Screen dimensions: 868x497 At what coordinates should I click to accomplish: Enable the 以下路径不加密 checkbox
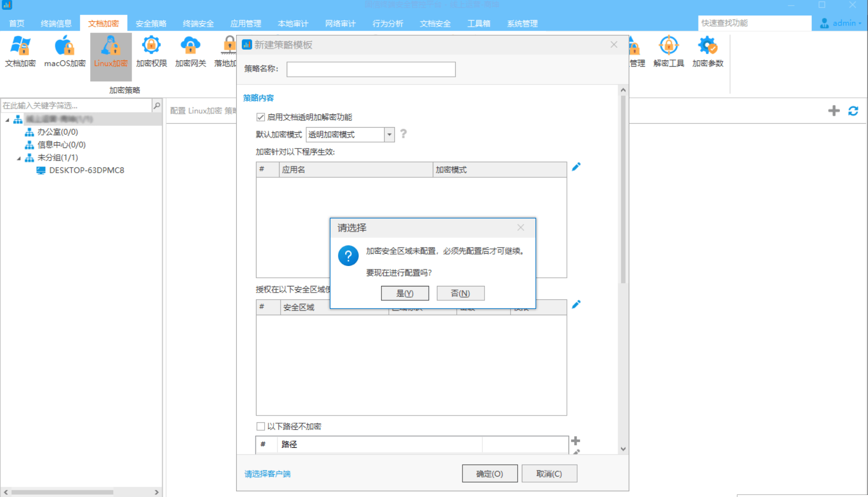[261, 426]
